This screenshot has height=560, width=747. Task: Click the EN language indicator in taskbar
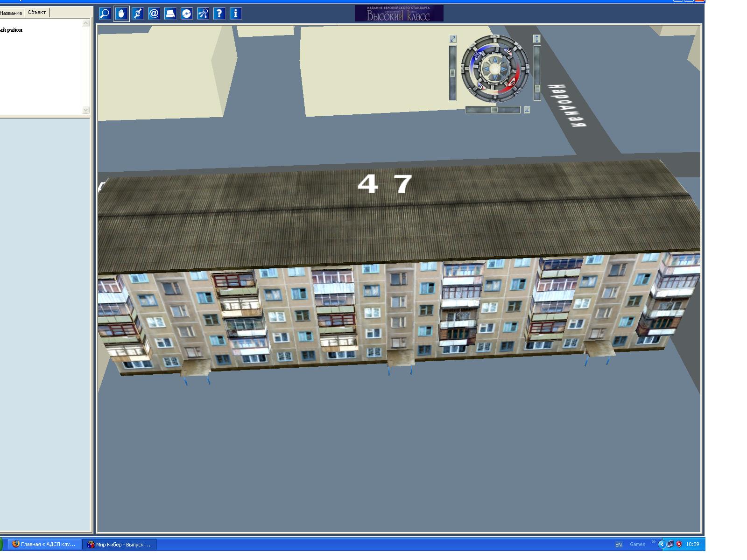tap(618, 545)
